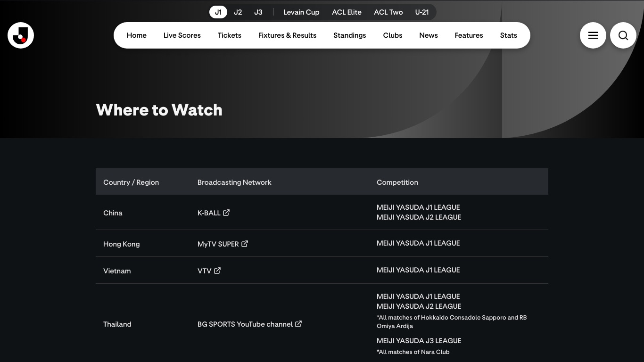Select the J1 league tab
This screenshot has width=644, height=362.
point(218,12)
